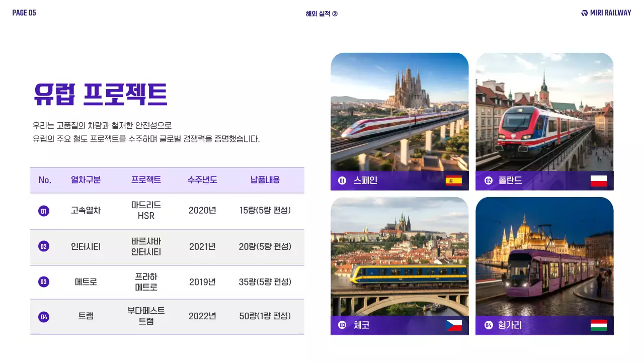This screenshot has width=644, height=362.
Task: Click the 04 badge on the 트램 row
Action: tap(44, 317)
